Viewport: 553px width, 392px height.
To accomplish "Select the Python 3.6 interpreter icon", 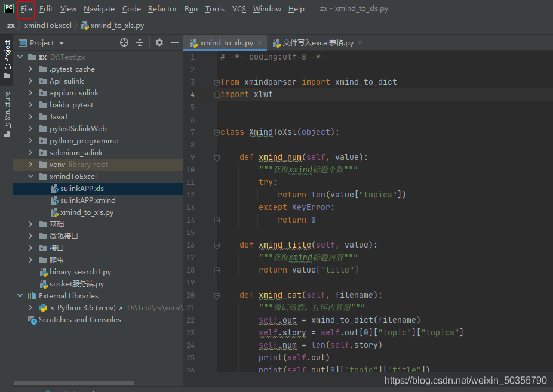I will click(x=42, y=308).
